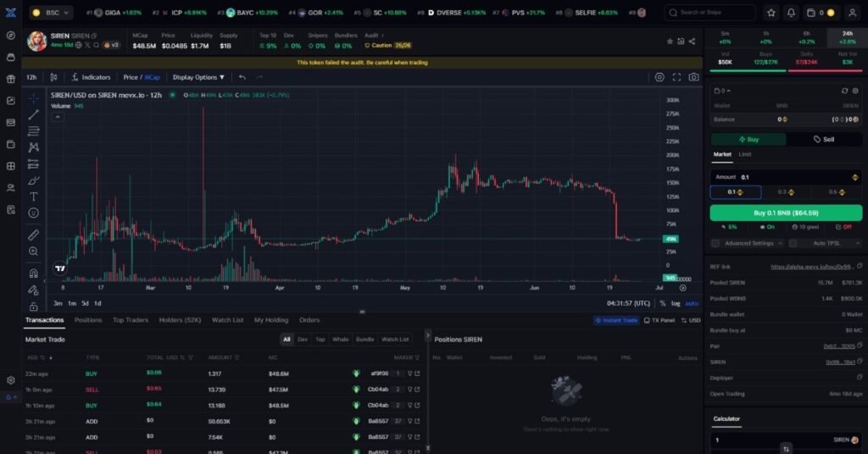Switch to the Top Traders tab
868x454 pixels.
click(x=131, y=320)
